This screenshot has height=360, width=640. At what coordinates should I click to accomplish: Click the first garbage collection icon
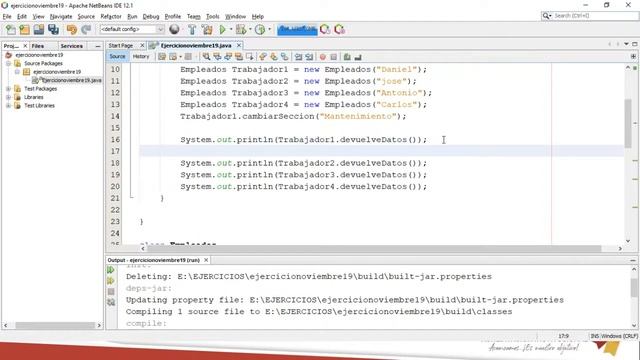click(x=325, y=29)
